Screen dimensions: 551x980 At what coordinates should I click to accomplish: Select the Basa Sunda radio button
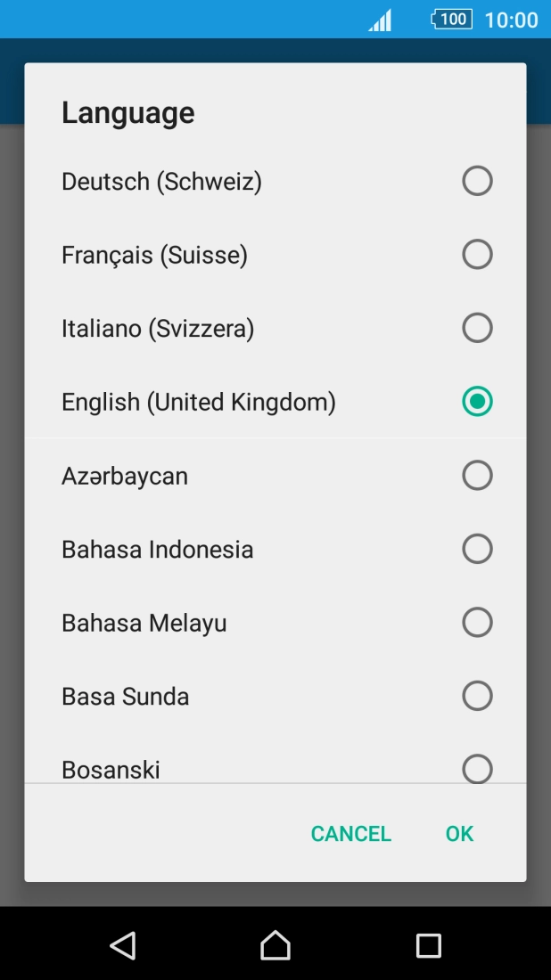[x=477, y=696]
